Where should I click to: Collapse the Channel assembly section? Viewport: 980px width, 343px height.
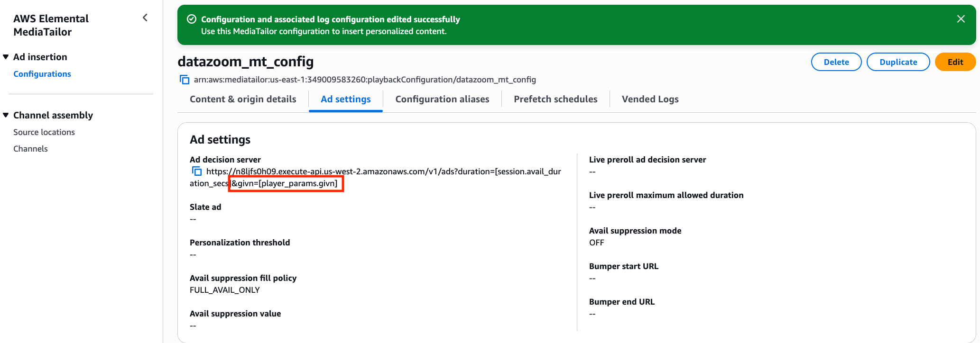pos(6,115)
